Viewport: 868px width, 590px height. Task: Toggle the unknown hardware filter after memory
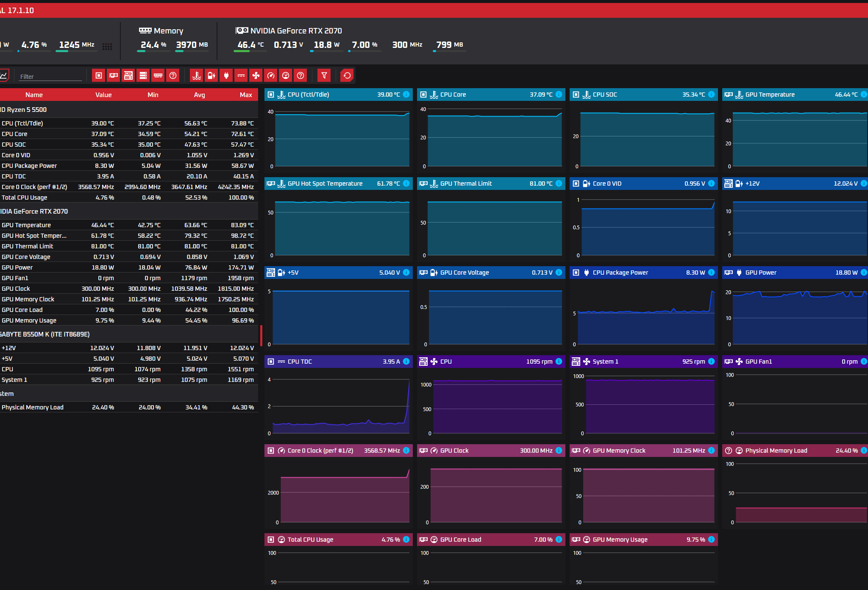[173, 75]
